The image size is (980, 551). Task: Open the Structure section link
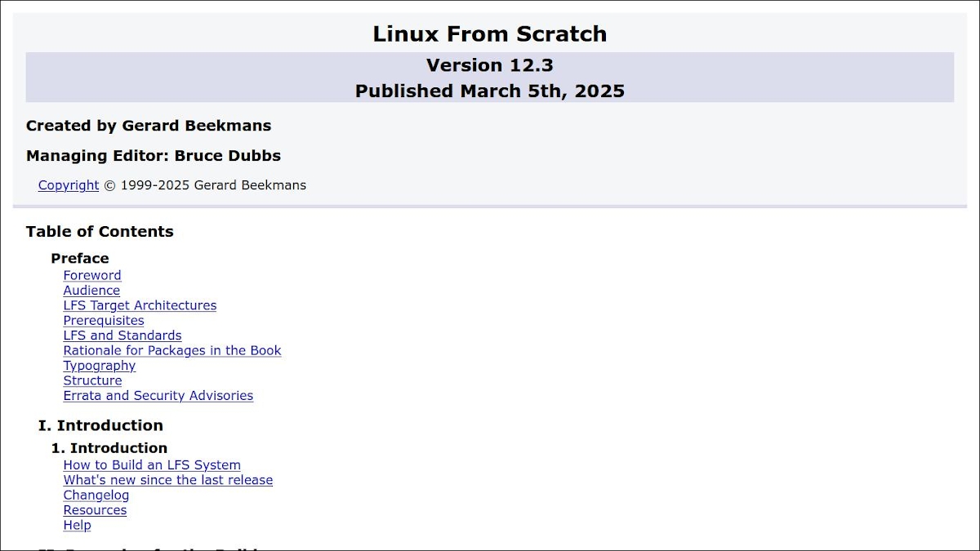(92, 380)
